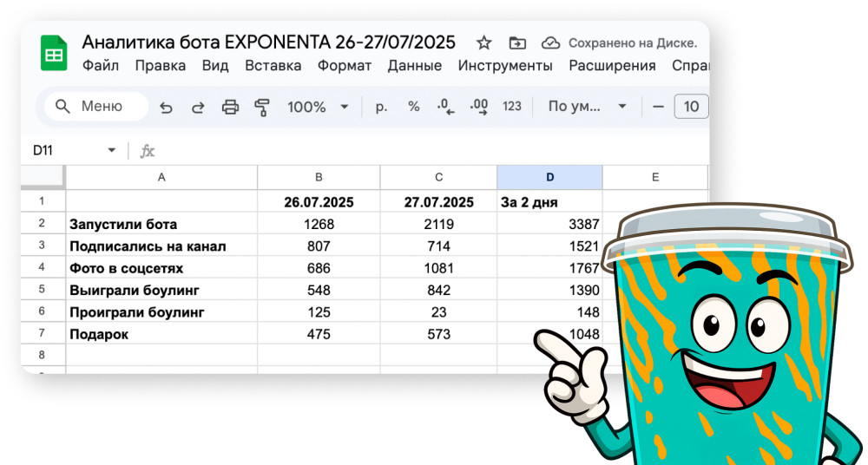Viewport: 868px width, 465px height.
Task: Activate the paint format tool
Action: [262, 107]
